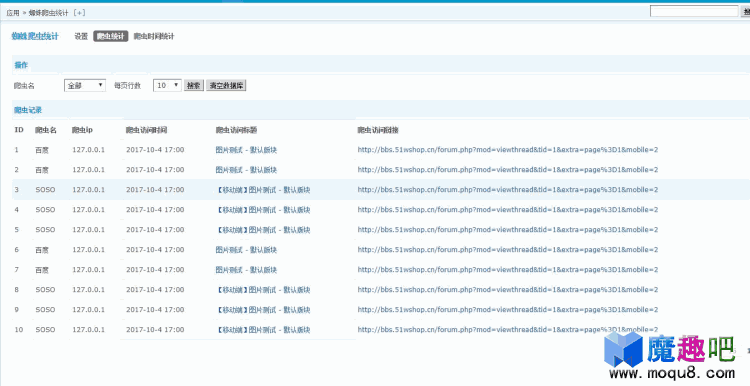This screenshot has height=386, width=750.
Task: Click the SOSO crawler name in row 3
Action: 45,190
